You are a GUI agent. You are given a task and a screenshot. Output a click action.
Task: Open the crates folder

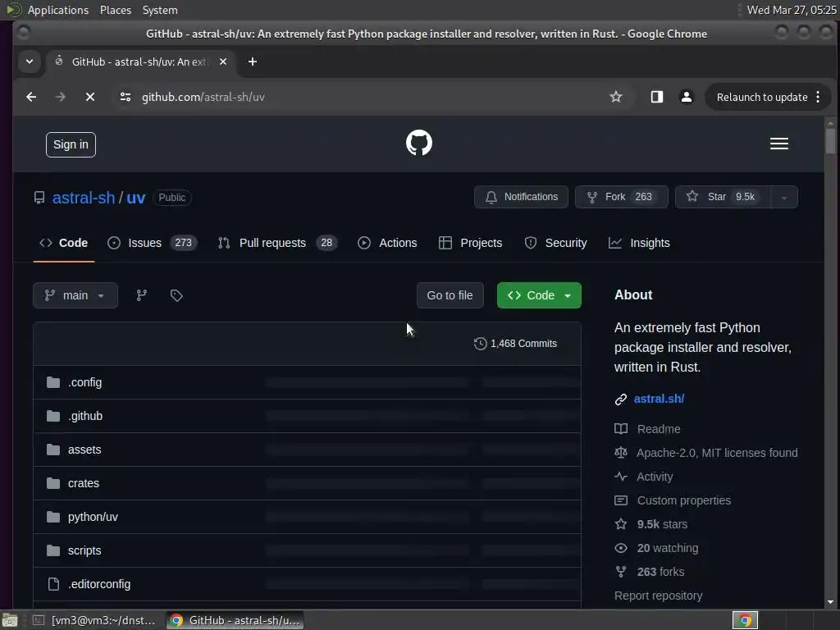tap(83, 483)
